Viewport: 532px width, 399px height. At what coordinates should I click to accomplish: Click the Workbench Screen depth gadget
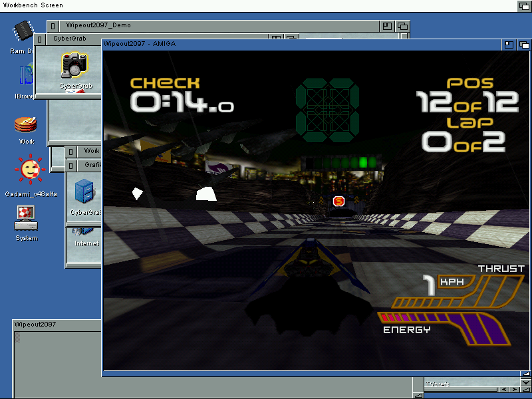click(524, 6)
